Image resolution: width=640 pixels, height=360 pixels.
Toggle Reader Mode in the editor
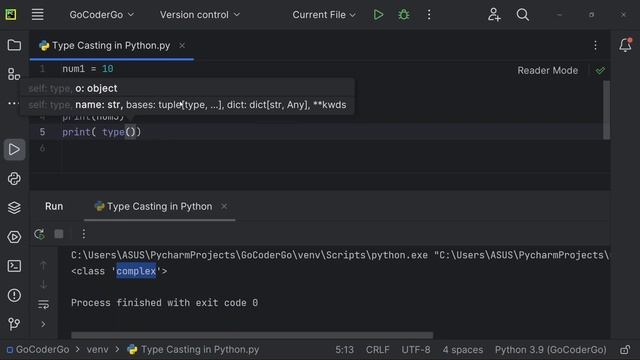pyautogui.click(x=547, y=70)
